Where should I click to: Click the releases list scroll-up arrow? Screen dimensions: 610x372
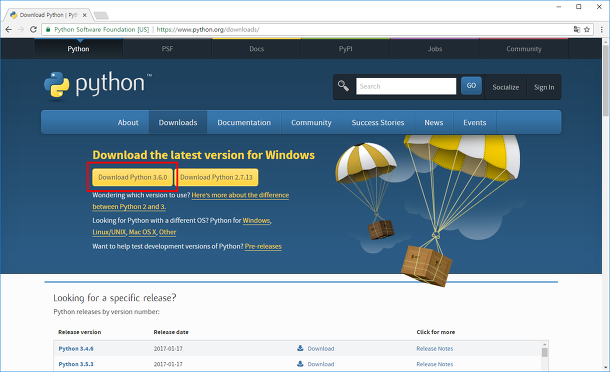[545, 344]
